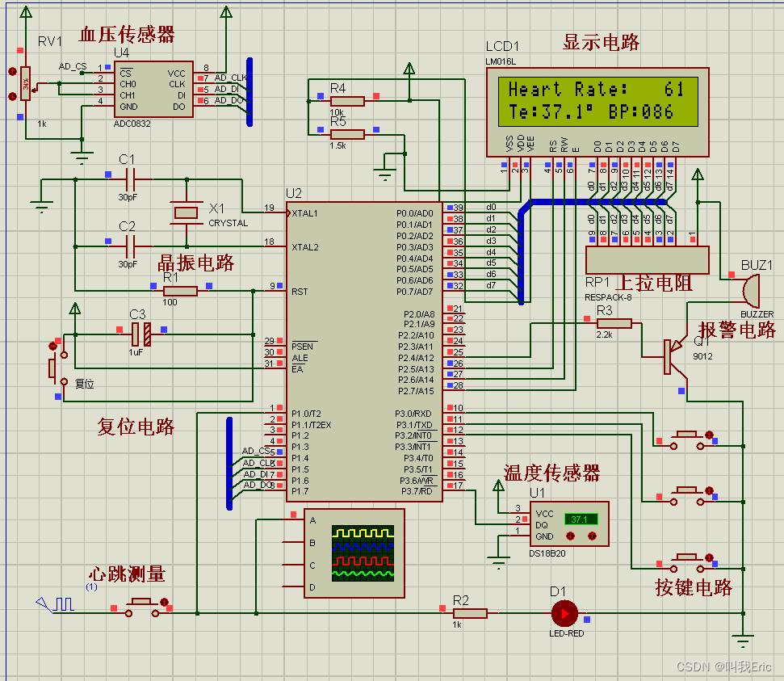Select capacitor C1 30pF

pyautogui.click(x=130, y=179)
